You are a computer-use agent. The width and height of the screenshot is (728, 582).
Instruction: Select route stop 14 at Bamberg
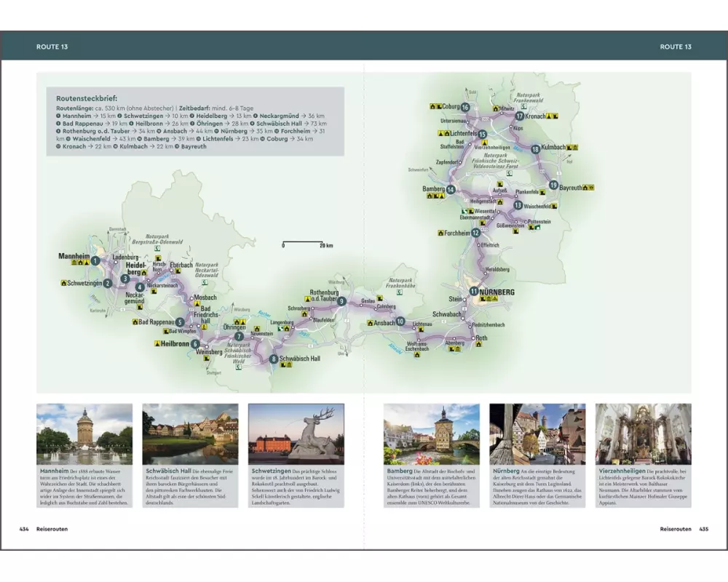[x=451, y=190]
